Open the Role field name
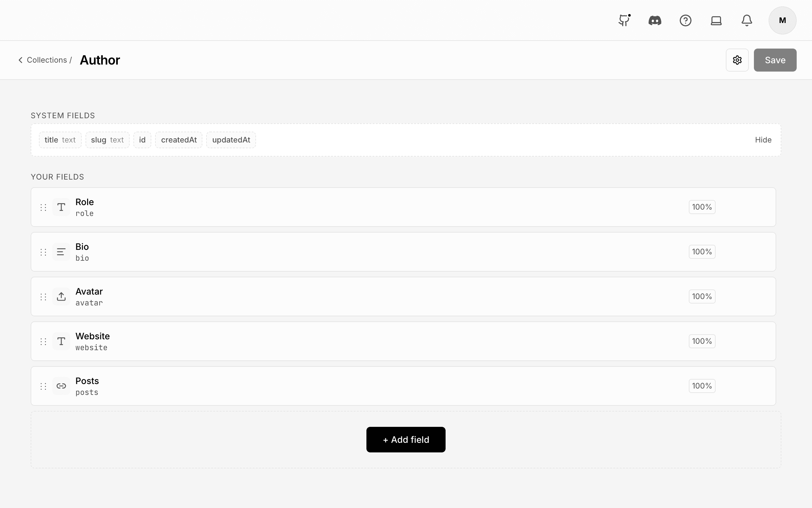This screenshot has width=812, height=508. (85, 202)
